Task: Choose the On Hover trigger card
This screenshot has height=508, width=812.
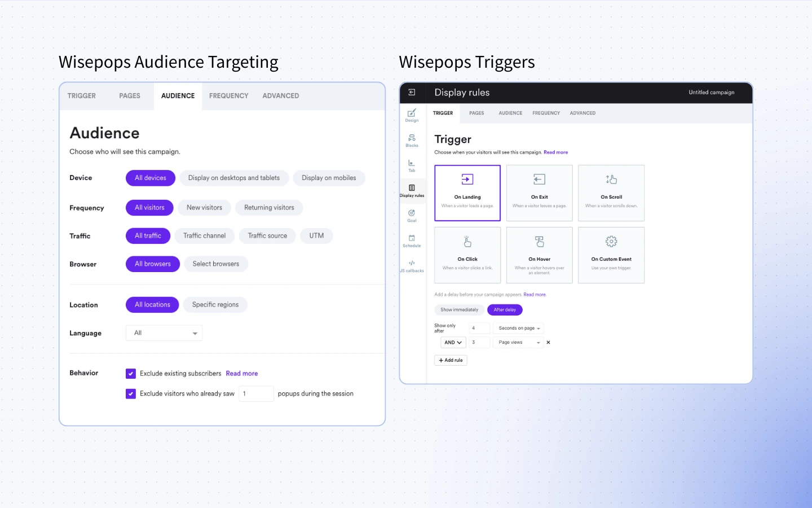Action: point(540,255)
